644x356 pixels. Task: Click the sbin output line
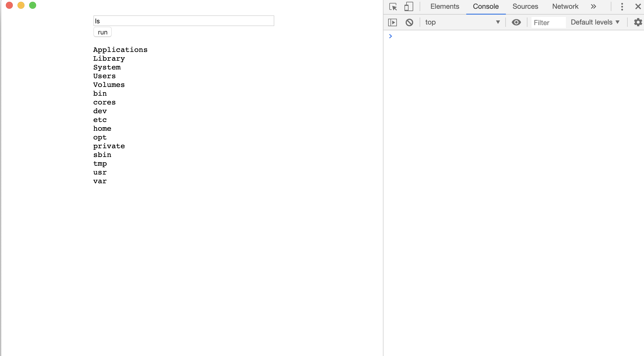(x=102, y=155)
